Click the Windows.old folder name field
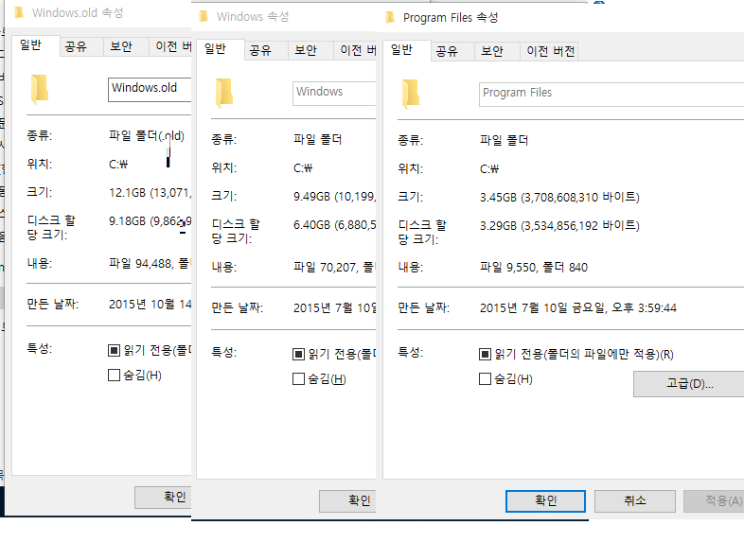This screenshot has height=560, width=744. 150,89
